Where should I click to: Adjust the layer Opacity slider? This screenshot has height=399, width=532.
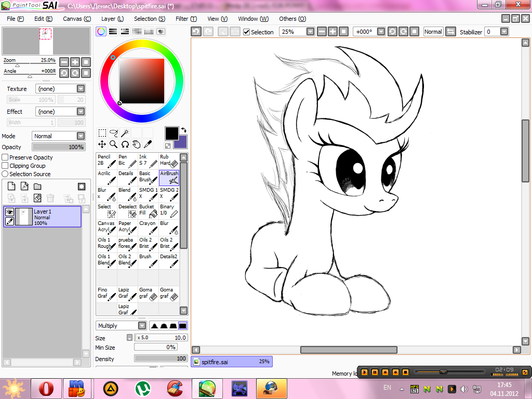58,147
